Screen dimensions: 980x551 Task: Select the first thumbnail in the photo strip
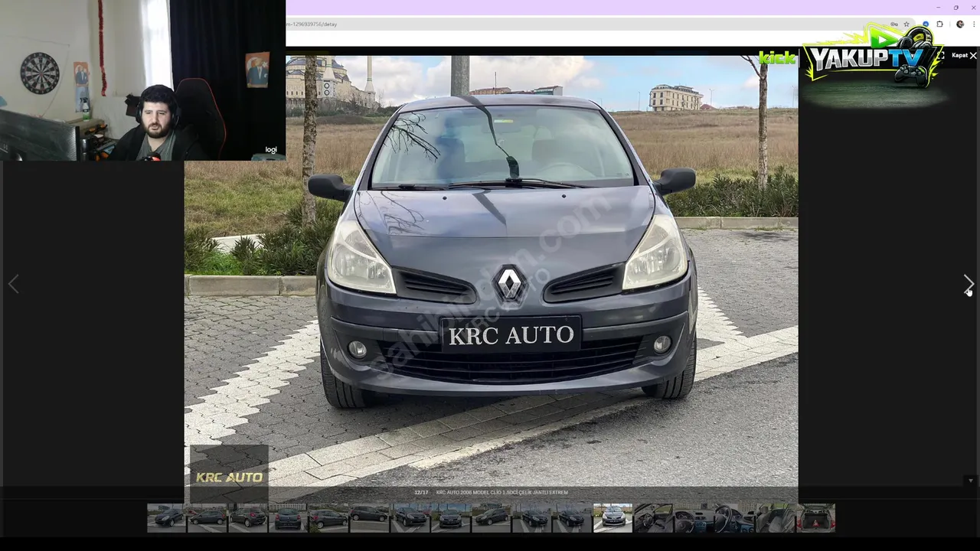167,517
